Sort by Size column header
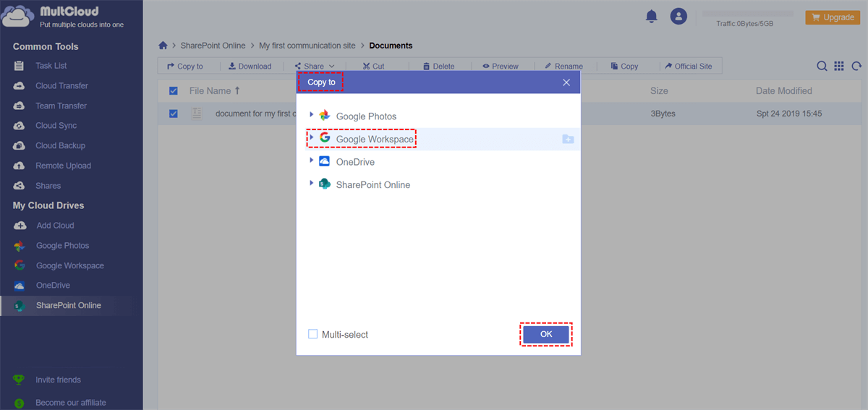868x410 pixels. click(x=659, y=91)
